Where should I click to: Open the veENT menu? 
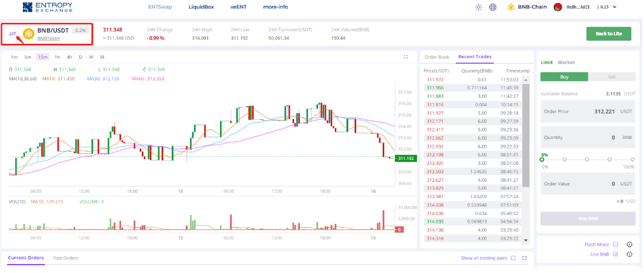[239, 7]
